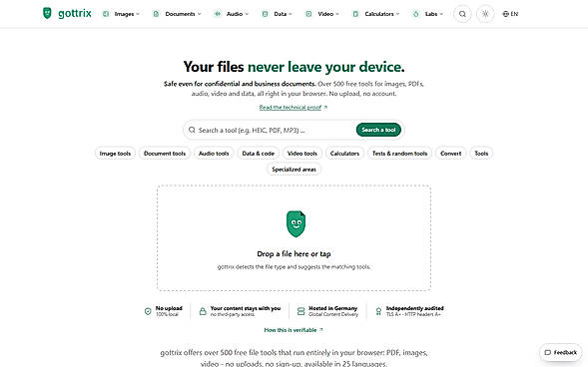Select the Data & code chip
The image size is (588, 367).
click(x=258, y=154)
